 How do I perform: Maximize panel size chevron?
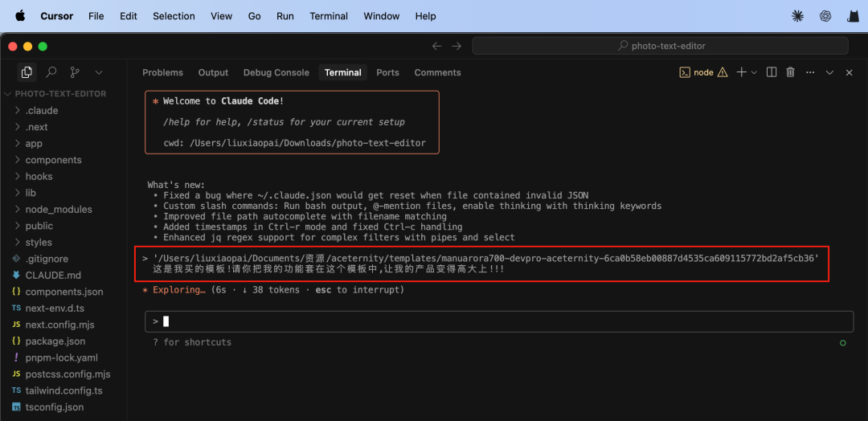tap(829, 72)
